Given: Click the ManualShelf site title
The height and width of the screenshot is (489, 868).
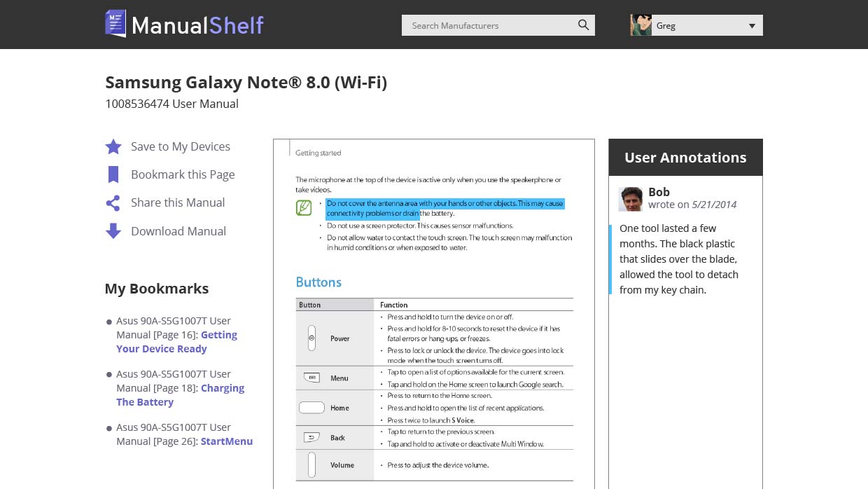Looking at the screenshot, I should (x=197, y=25).
